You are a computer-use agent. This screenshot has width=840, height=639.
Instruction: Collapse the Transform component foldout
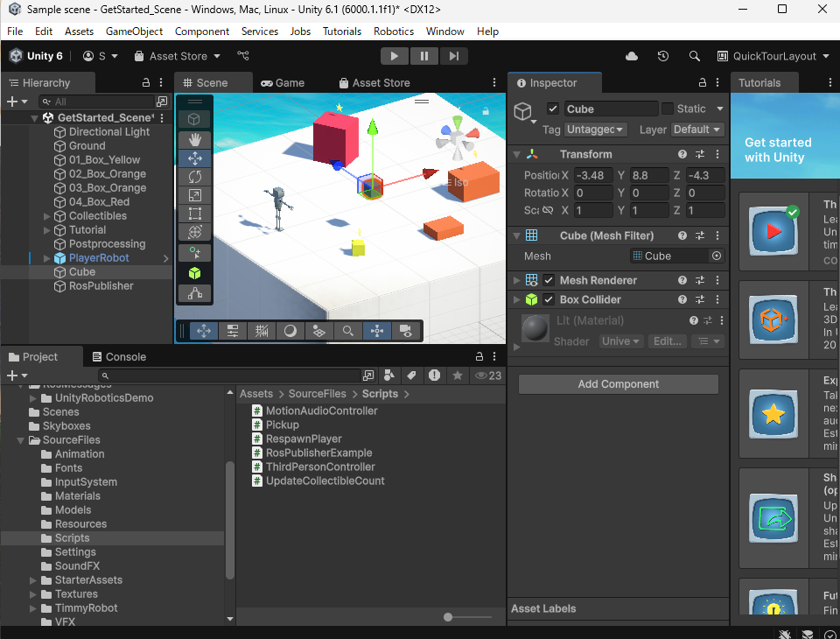click(x=517, y=154)
